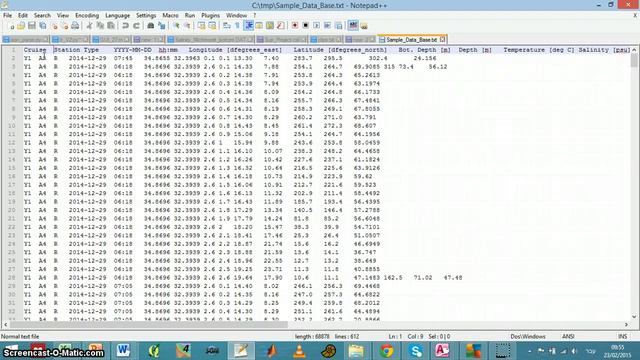Open the Run menu
This screenshot has height=360, width=640.
coord(190,16)
